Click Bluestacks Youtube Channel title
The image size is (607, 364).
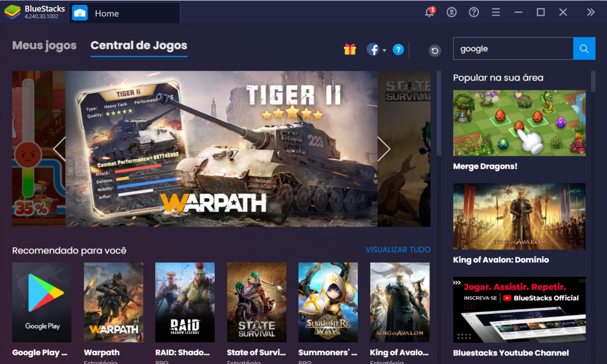pyautogui.click(x=511, y=353)
